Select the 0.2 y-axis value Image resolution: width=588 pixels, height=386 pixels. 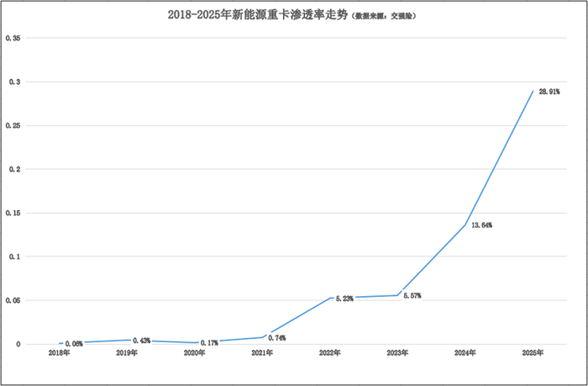coord(10,170)
